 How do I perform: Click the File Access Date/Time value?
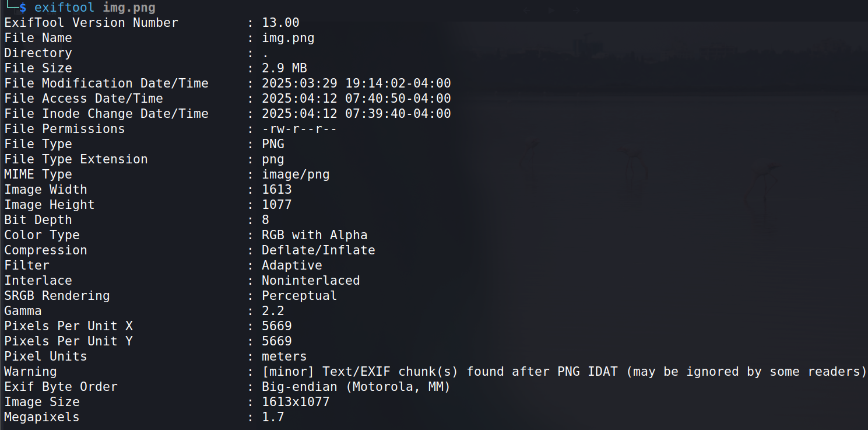(x=356, y=99)
